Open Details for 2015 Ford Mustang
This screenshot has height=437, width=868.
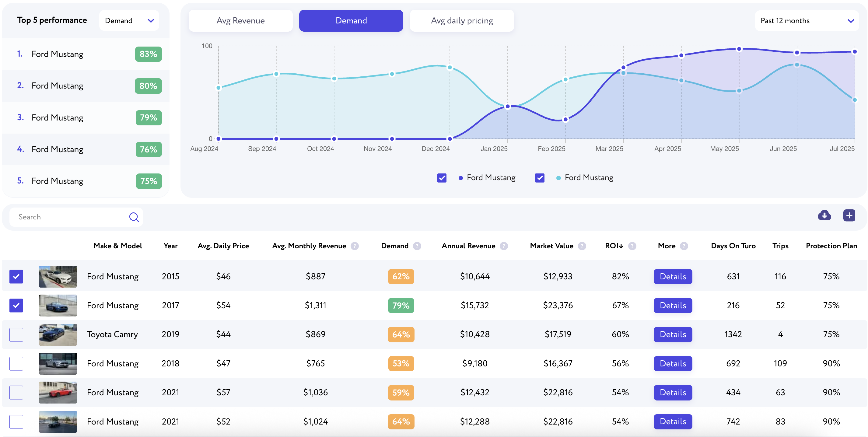(673, 277)
